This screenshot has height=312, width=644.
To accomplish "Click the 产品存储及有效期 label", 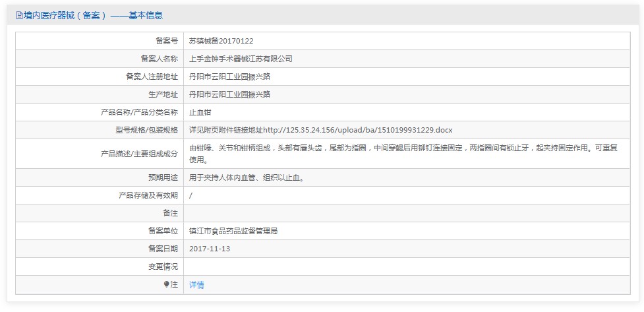I will coord(148,196).
